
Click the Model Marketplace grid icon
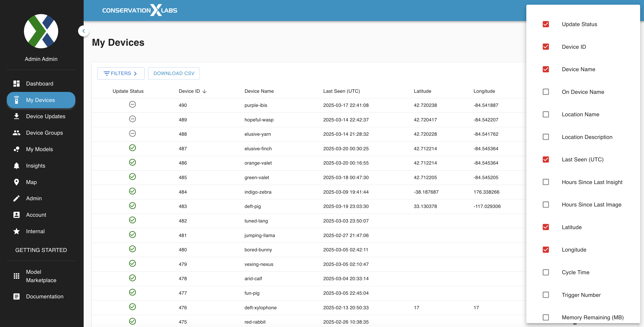[x=16, y=276]
